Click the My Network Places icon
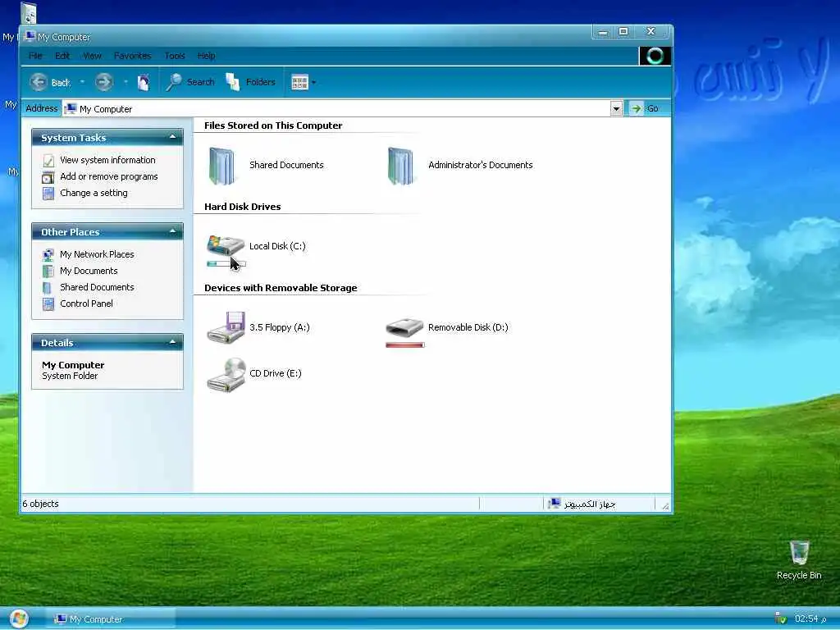 tap(48, 254)
